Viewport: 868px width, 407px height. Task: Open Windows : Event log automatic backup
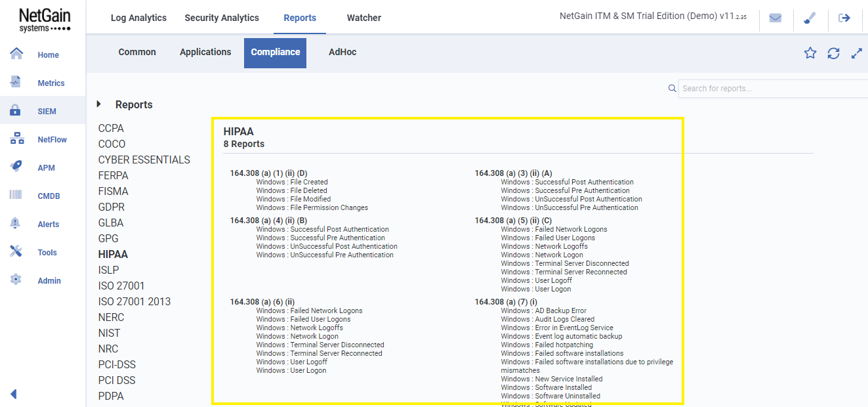tap(562, 336)
